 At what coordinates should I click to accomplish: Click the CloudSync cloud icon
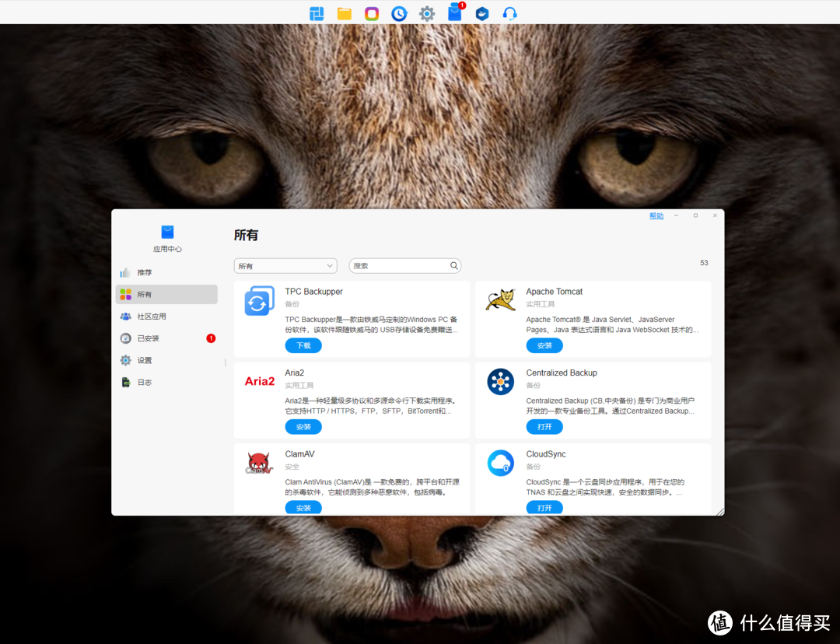[x=500, y=463]
